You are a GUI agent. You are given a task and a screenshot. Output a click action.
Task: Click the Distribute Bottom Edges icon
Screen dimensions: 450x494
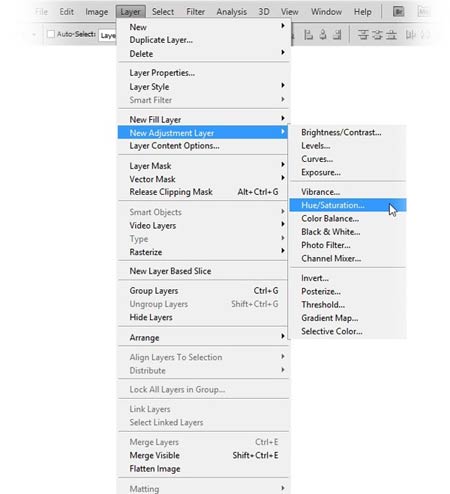click(391, 34)
